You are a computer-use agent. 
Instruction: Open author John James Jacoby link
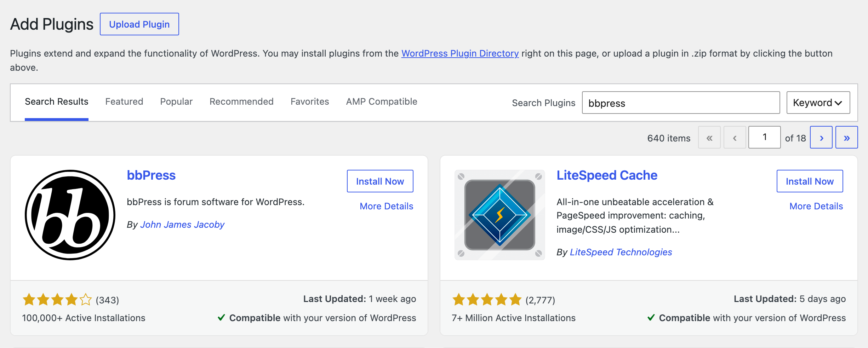[x=182, y=225]
